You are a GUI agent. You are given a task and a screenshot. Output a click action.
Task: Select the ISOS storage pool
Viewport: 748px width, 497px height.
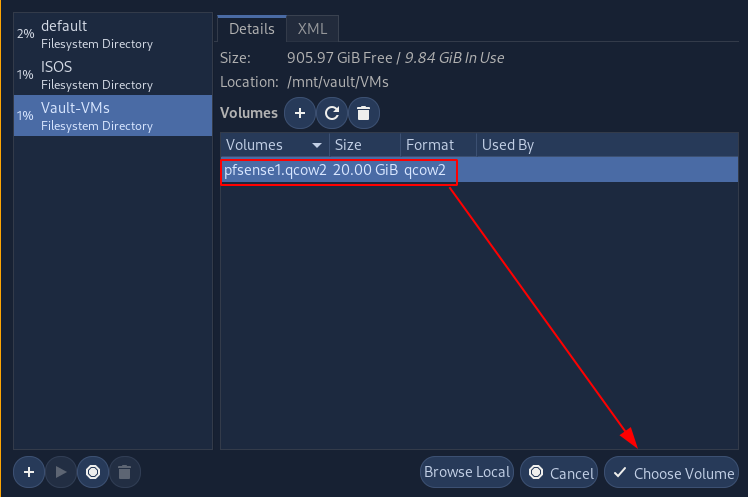113,75
